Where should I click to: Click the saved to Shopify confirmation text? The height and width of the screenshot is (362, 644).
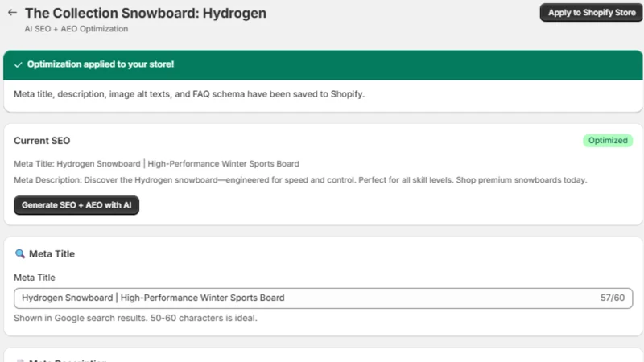coord(189,94)
